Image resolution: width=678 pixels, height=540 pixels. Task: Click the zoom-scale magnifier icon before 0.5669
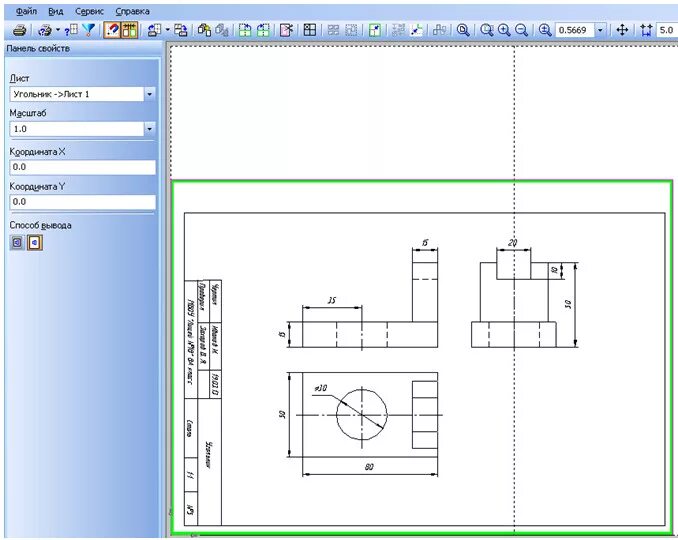(545, 30)
